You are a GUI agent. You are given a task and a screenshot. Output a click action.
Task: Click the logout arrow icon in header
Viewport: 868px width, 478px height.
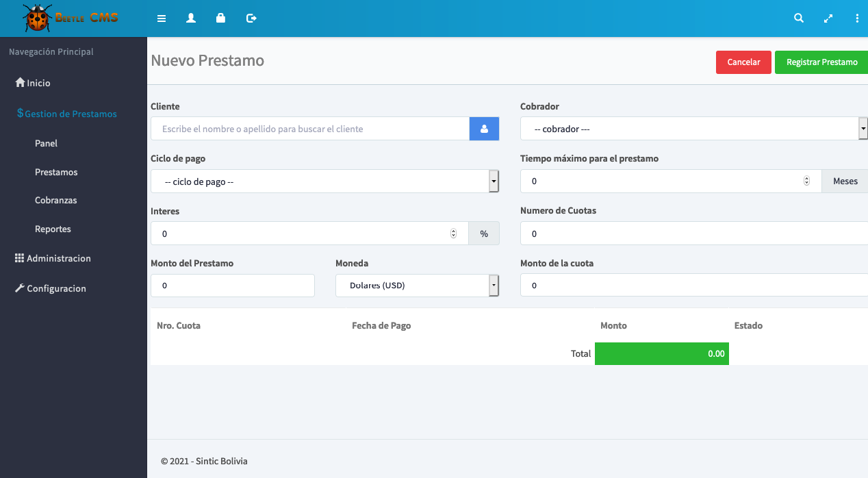pos(251,18)
